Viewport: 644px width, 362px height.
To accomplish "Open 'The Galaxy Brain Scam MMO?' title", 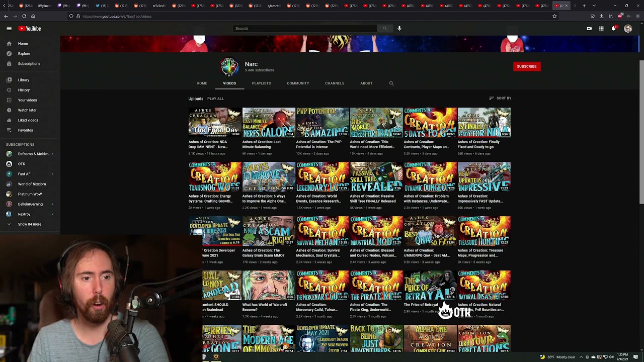I will [x=263, y=253].
